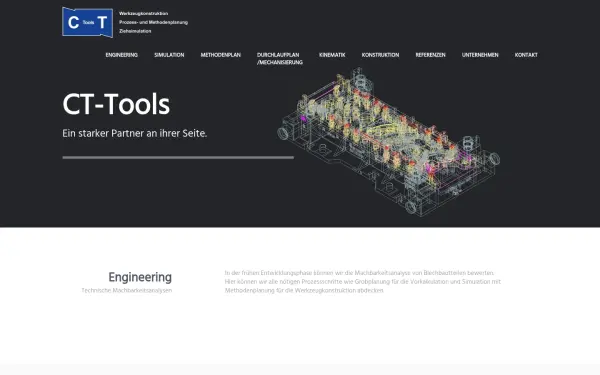Click 'Technische Machbarkeitsanalysen' subtitle
The width and height of the screenshot is (600, 375).
[x=127, y=291]
